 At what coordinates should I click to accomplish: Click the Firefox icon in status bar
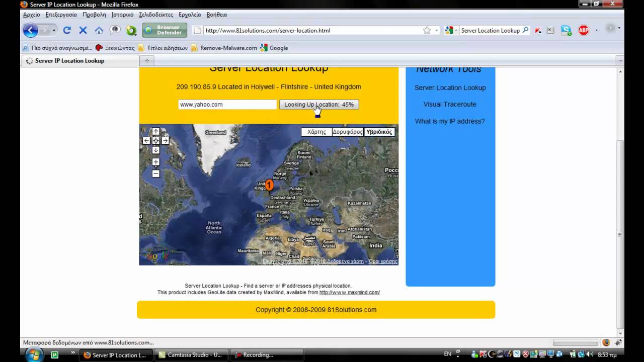pyautogui.click(x=606, y=342)
